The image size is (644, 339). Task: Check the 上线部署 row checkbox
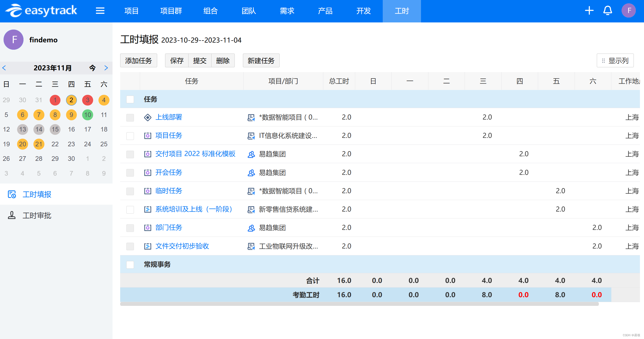pos(130,118)
